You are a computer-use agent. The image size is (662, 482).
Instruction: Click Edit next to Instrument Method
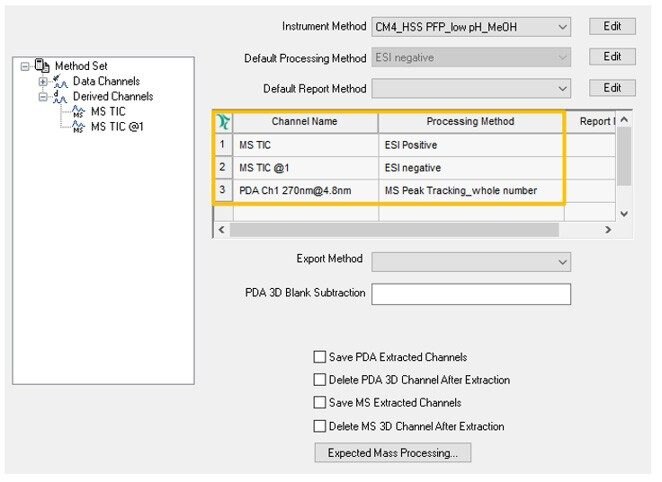tap(612, 27)
